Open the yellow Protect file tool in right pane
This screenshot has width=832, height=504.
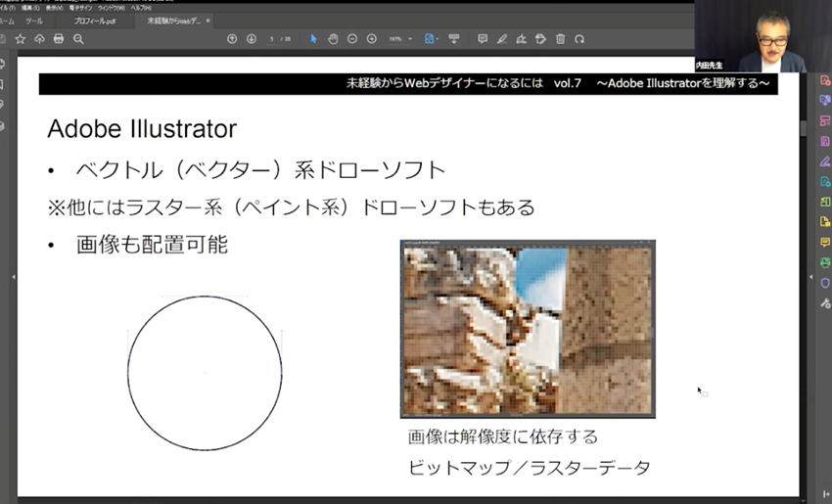[825, 222]
